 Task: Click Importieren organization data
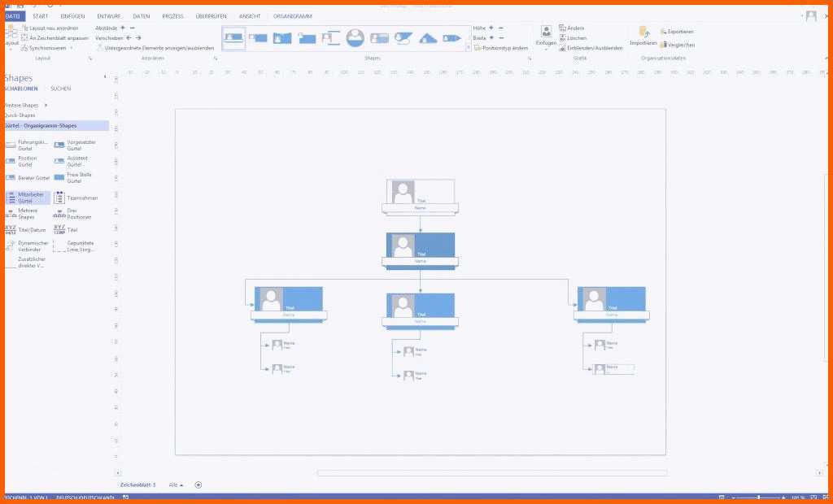tap(643, 36)
